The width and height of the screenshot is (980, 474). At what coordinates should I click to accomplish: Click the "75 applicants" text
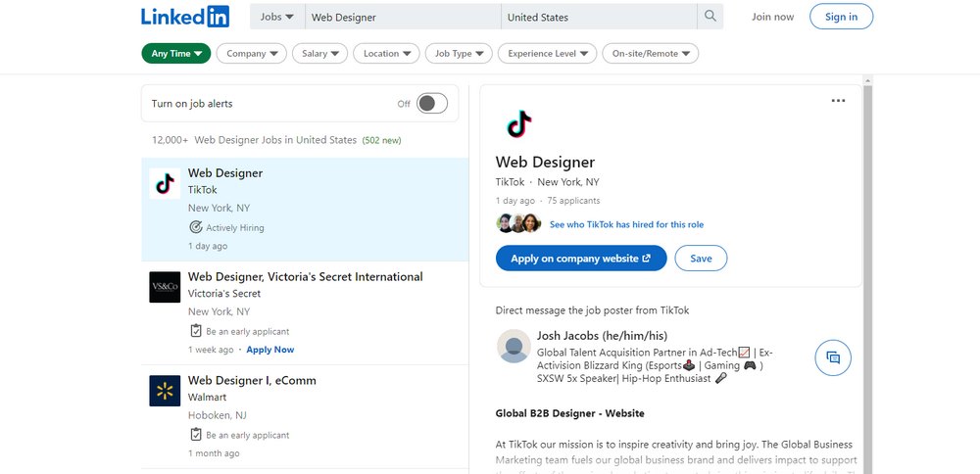point(573,201)
